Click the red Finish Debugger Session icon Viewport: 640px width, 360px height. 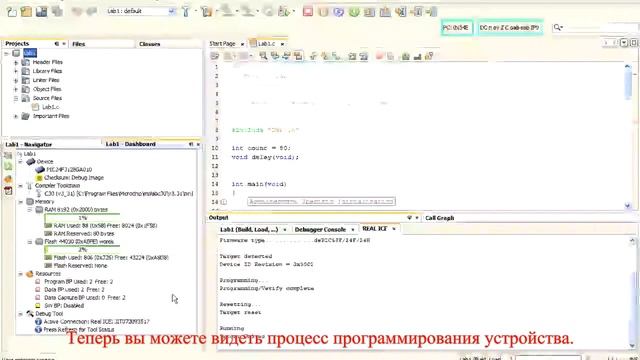(308, 12)
